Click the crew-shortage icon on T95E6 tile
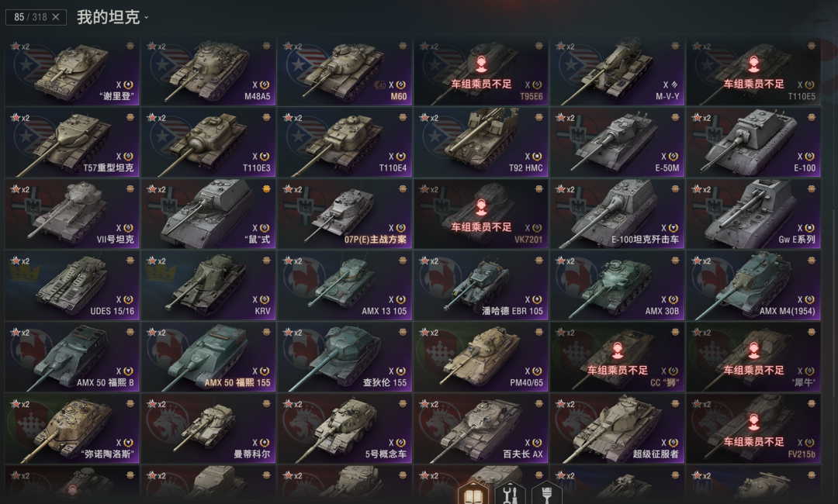This screenshot has height=504, width=838. coord(481,64)
